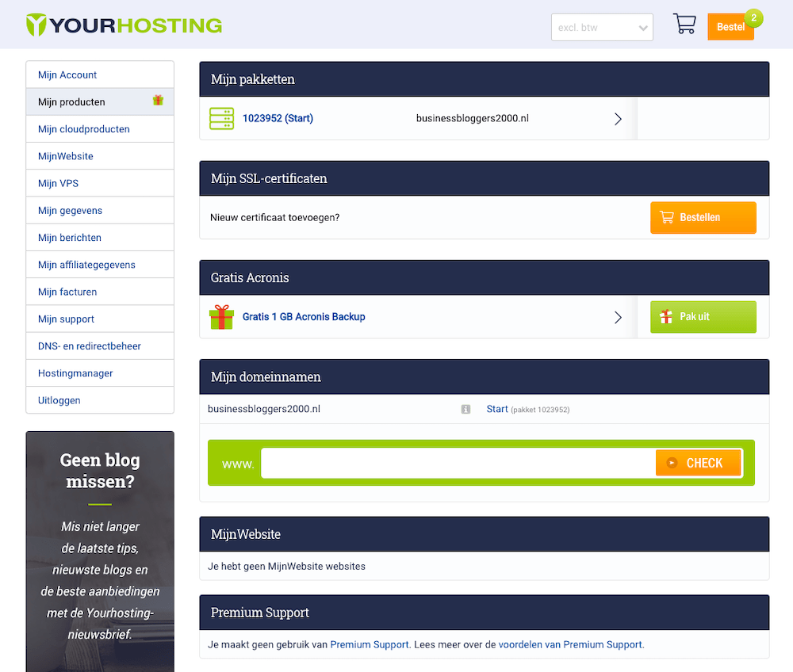The image size is (793, 672).
Task: Go to DNS- en redirectbeheer
Action: 90,346
